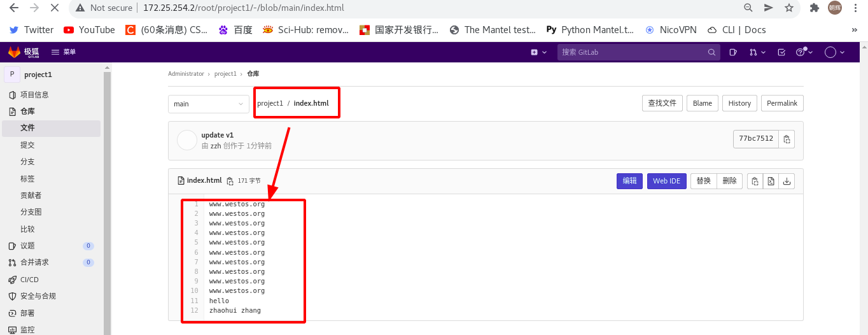Go back with browser back arrow

13,8
